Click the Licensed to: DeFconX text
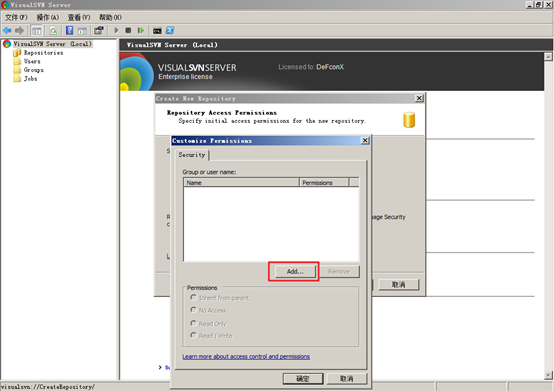 click(311, 67)
